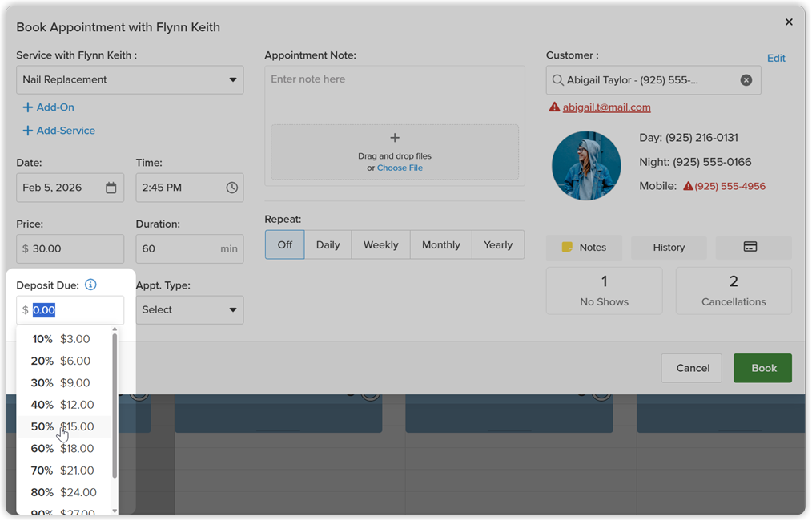Click the customer search magnifier icon
The width and height of the screenshot is (812, 521).
pyautogui.click(x=557, y=80)
